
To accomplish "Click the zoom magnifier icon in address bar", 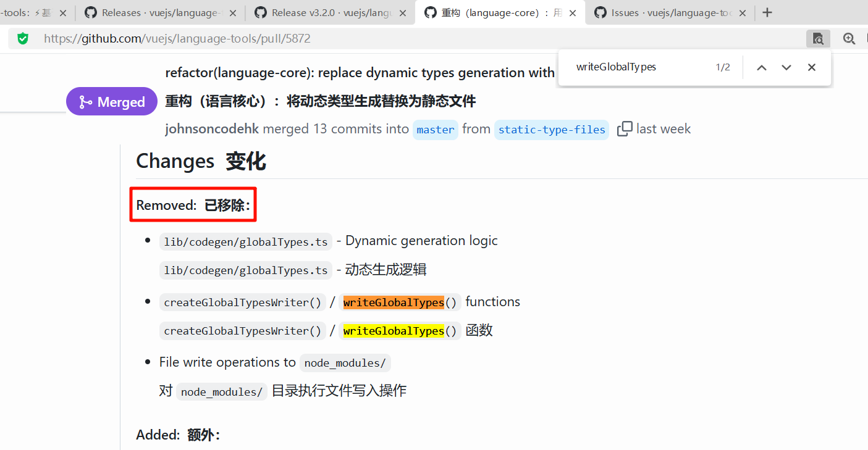I will click(849, 39).
